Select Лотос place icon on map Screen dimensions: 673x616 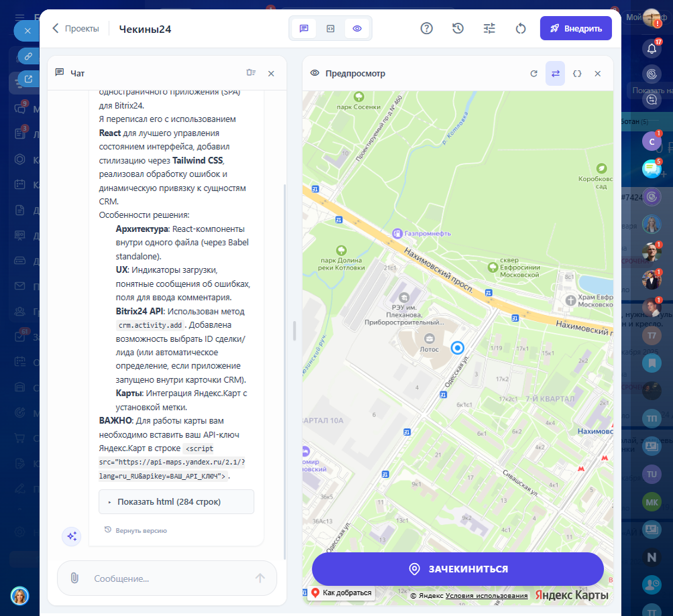click(x=429, y=338)
